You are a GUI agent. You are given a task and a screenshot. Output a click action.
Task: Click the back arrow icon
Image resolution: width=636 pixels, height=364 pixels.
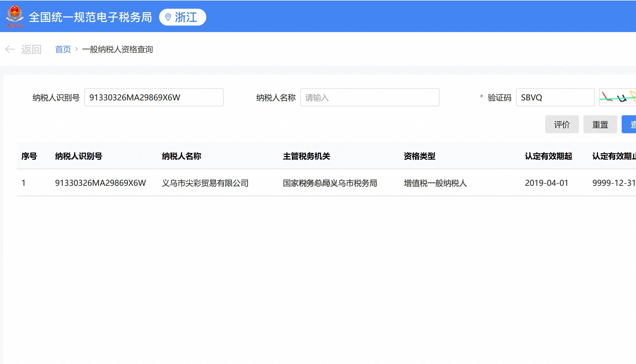10,49
